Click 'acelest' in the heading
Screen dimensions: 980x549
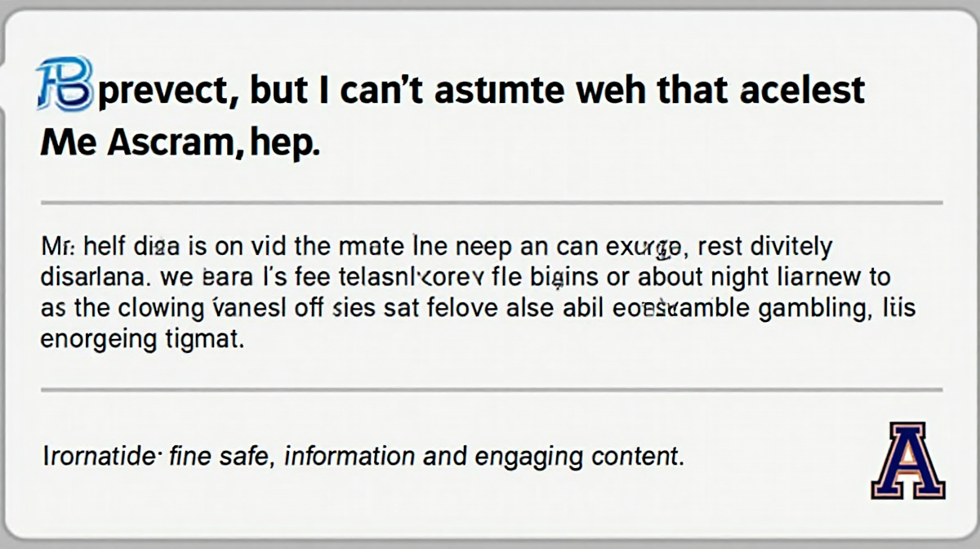pyautogui.click(x=802, y=89)
